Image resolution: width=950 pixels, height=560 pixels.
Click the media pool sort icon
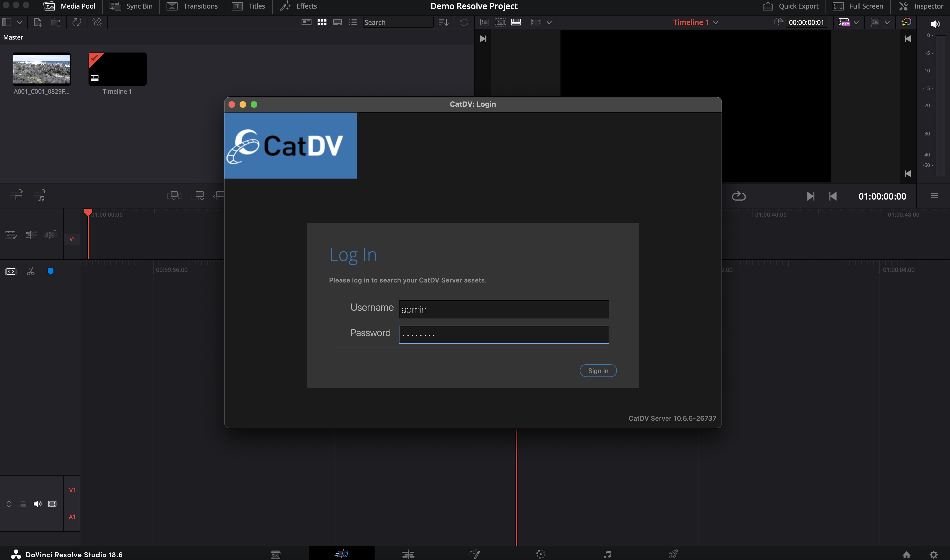[444, 22]
